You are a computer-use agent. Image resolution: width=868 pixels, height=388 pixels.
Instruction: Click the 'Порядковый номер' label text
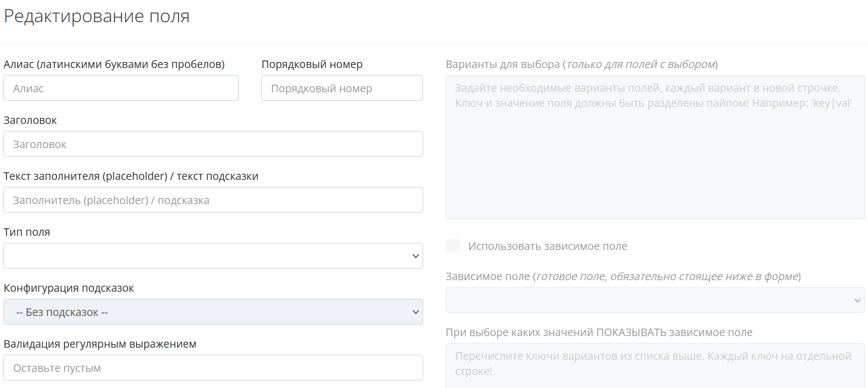(x=312, y=64)
